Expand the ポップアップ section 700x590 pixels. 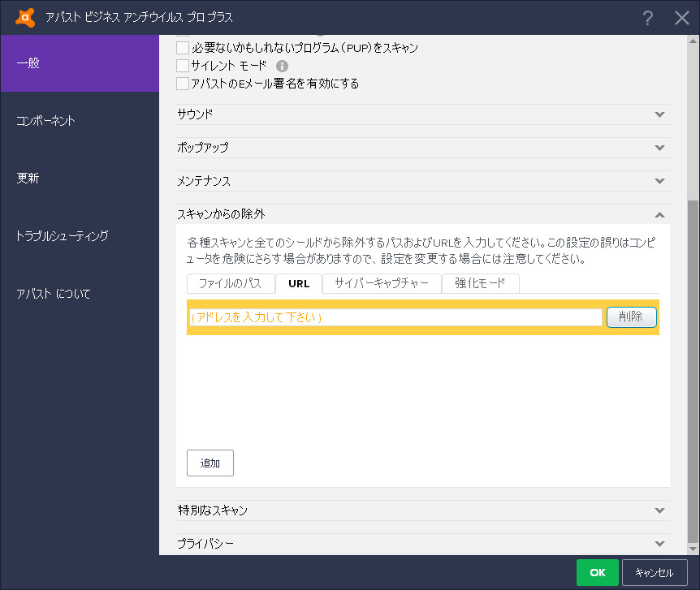tap(423, 148)
